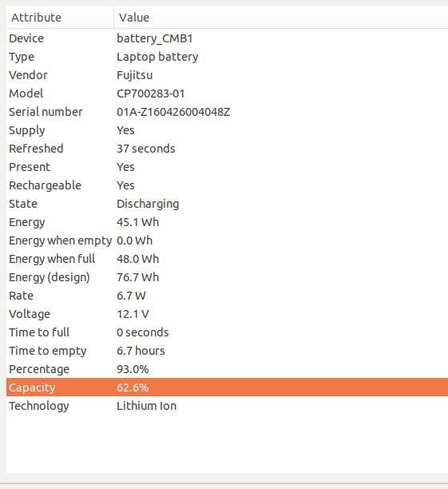Select the Rechargeable row
The width and height of the screenshot is (448, 489).
pyautogui.click(x=227, y=185)
